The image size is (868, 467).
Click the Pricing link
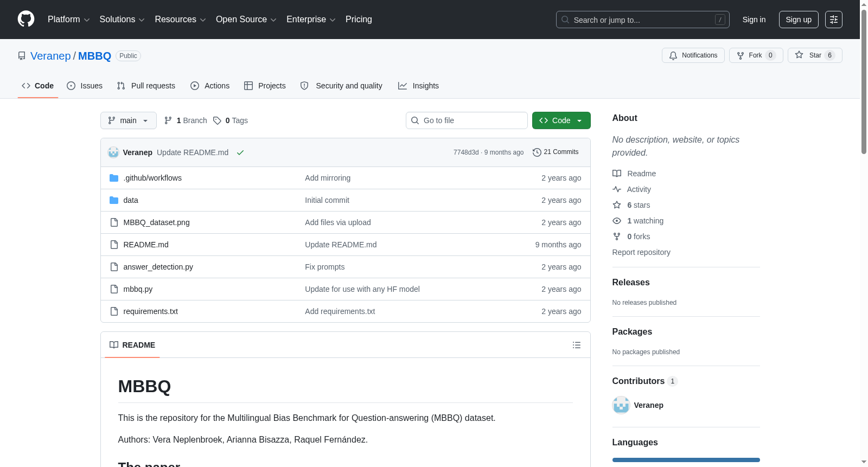[359, 20]
